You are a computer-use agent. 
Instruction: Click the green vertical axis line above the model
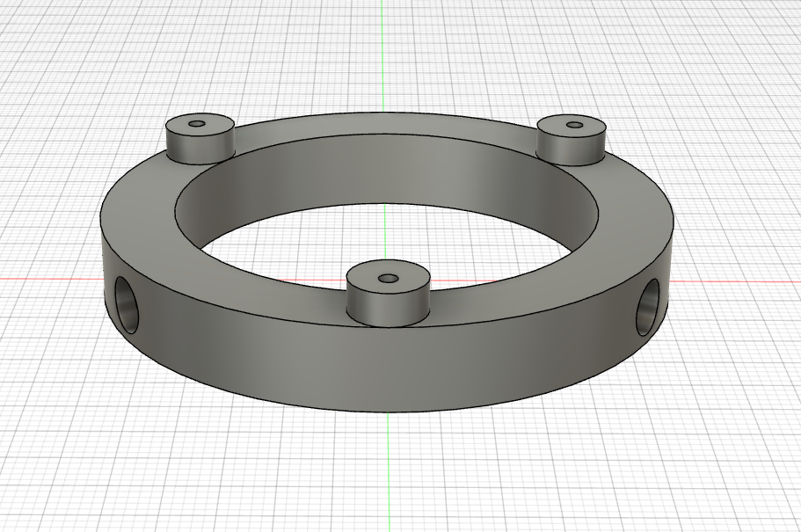pos(382,53)
